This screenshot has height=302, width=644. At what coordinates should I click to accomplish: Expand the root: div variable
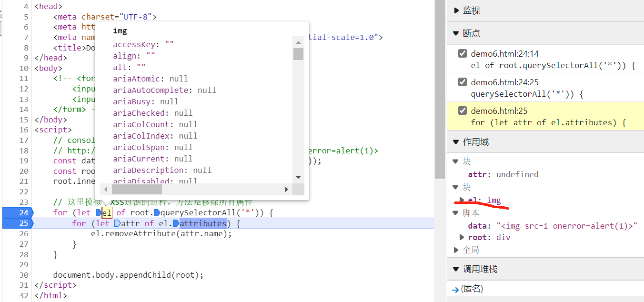[x=462, y=237]
